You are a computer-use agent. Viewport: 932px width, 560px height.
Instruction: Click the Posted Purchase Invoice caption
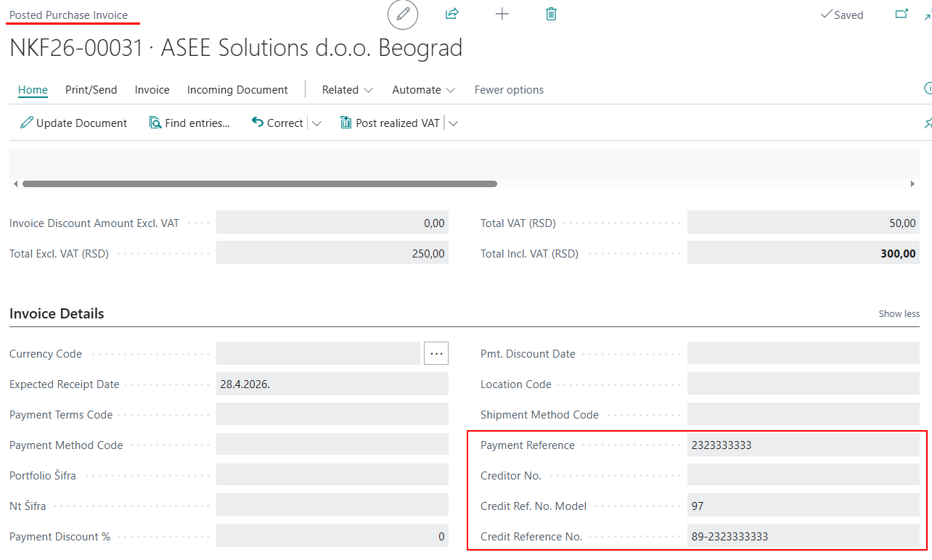(x=68, y=15)
